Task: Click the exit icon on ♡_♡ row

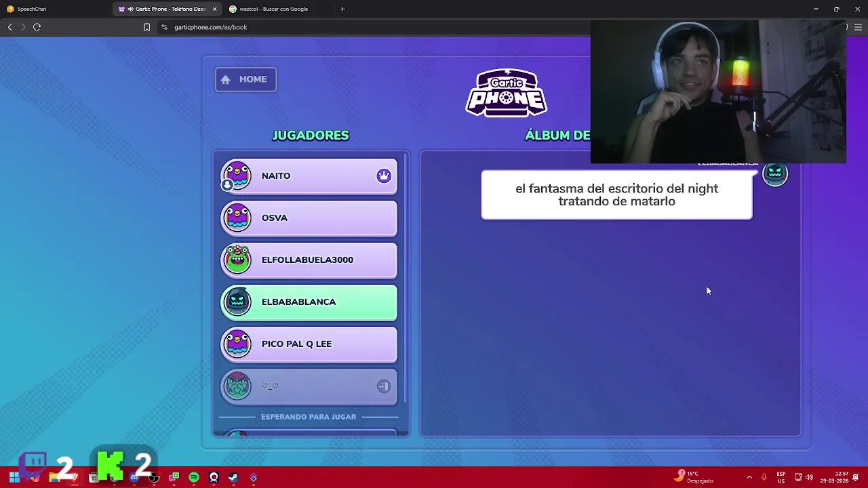Action: (x=384, y=386)
